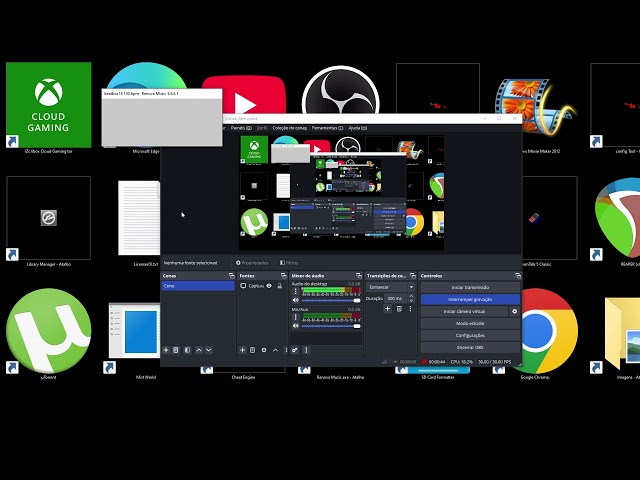Increase transition Duração with up arrow
Viewport: 640px width, 480px height.
pos(411,296)
